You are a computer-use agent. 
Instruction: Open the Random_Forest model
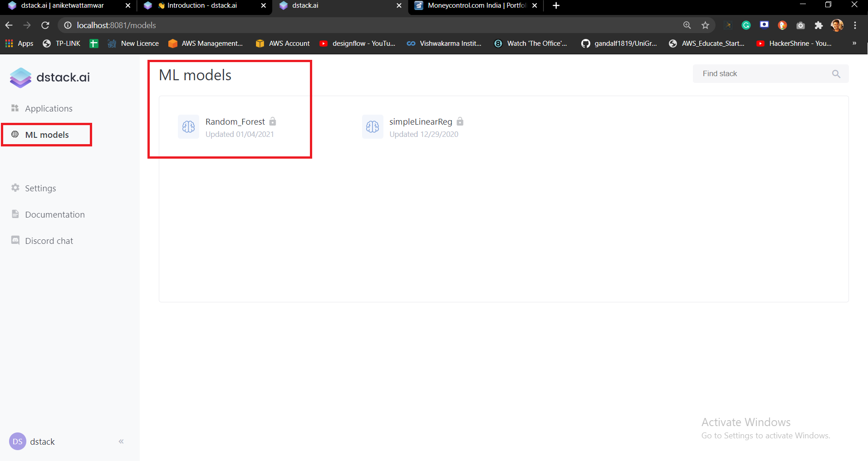[x=235, y=121]
